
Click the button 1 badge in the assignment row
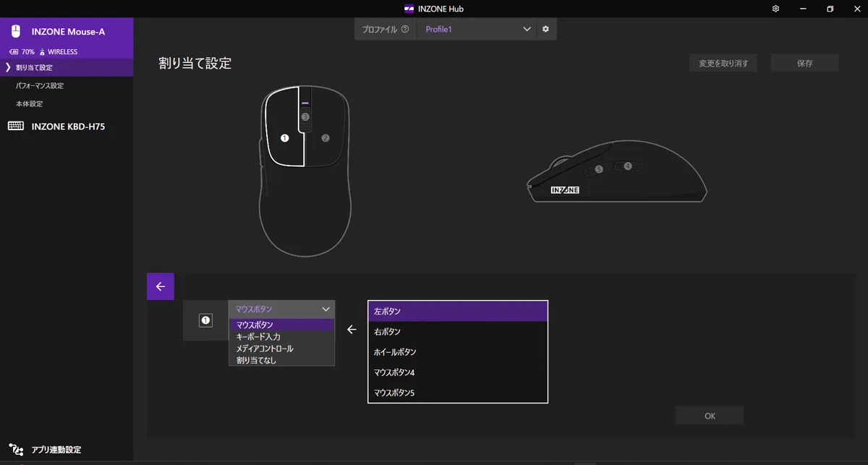point(205,320)
